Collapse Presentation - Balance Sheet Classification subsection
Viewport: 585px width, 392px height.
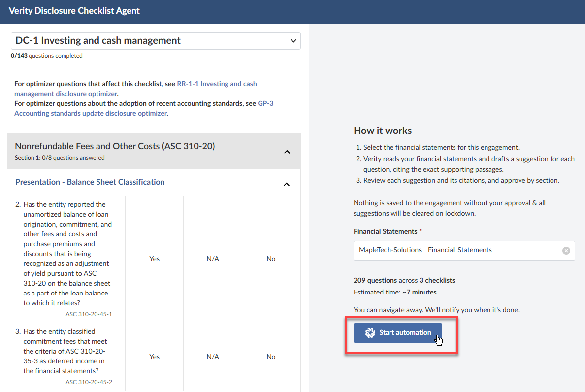(287, 184)
